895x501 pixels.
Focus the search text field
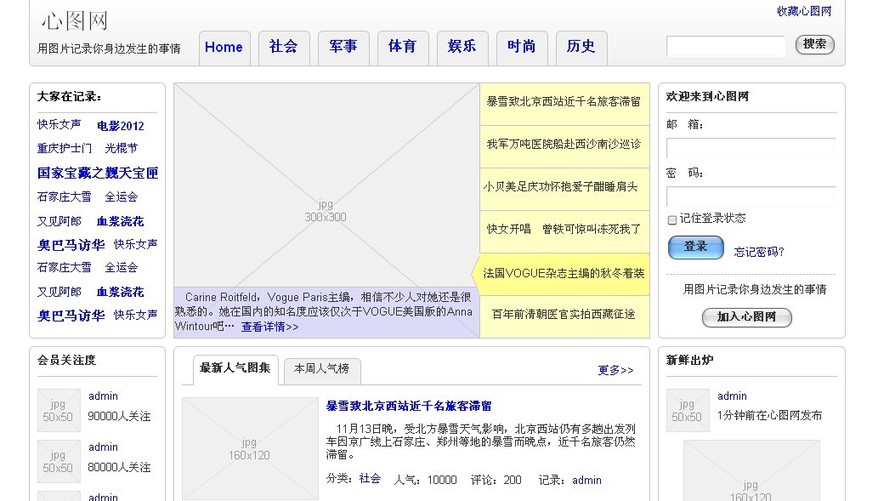(725, 46)
